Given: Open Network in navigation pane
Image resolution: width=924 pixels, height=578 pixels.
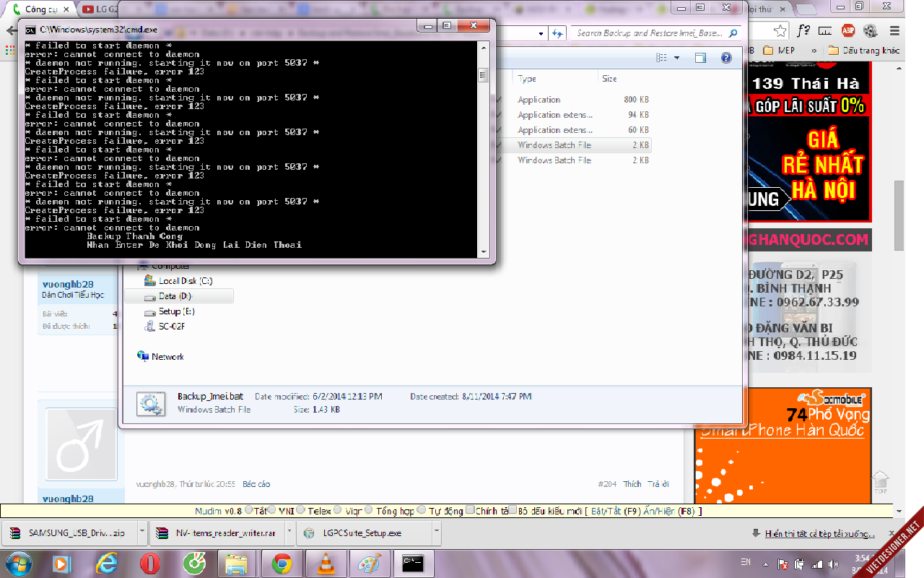Looking at the screenshot, I should point(160,357).
